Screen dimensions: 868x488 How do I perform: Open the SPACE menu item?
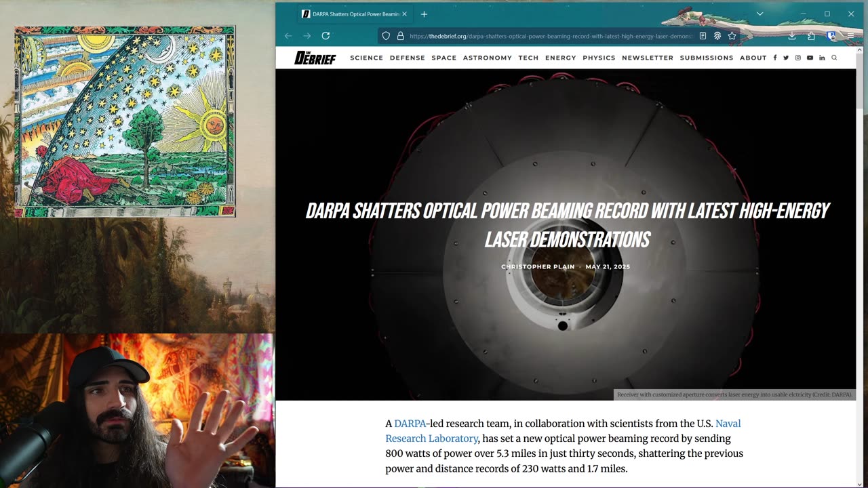(444, 58)
